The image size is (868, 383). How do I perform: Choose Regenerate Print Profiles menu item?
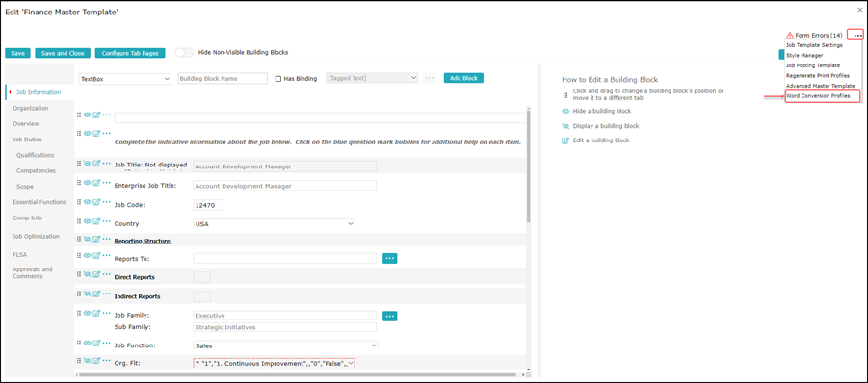point(818,75)
